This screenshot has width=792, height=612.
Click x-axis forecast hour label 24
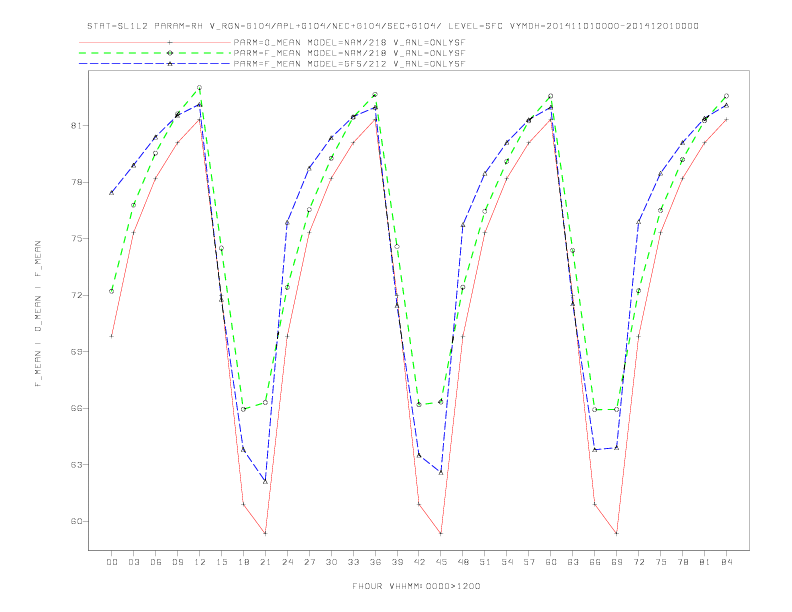(x=287, y=562)
